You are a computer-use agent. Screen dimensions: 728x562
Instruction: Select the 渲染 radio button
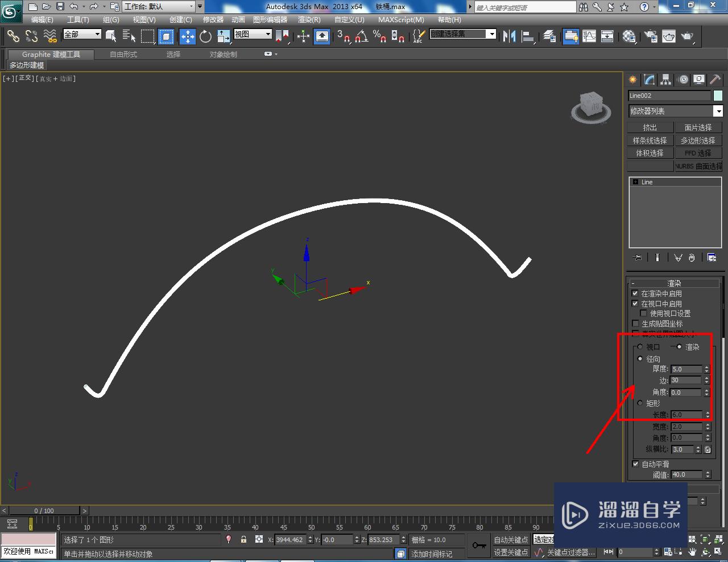[679, 347]
